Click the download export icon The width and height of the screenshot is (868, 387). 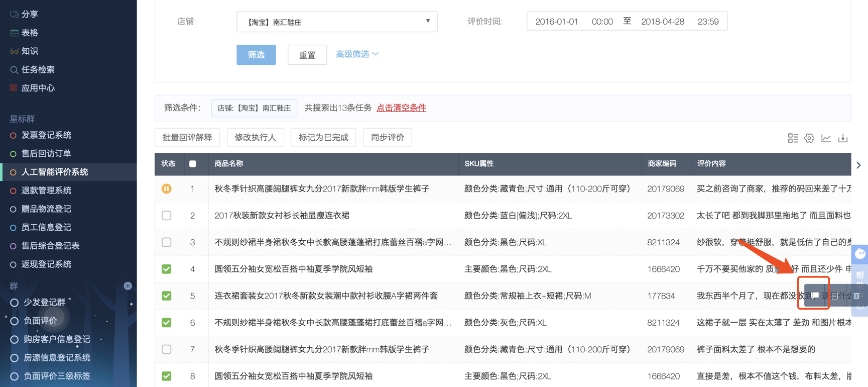pyautogui.click(x=843, y=138)
